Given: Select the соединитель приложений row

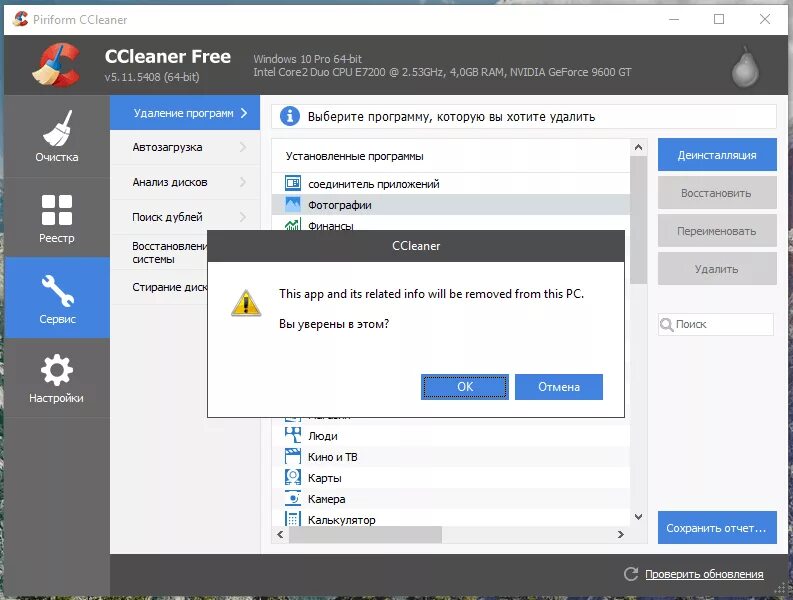Looking at the screenshot, I should click(451, 184).
